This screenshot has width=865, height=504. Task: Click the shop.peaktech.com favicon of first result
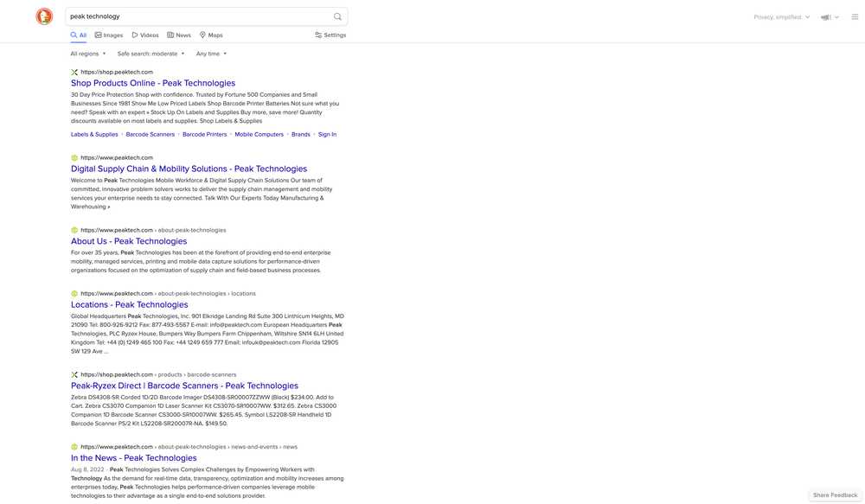pos(74,72)
